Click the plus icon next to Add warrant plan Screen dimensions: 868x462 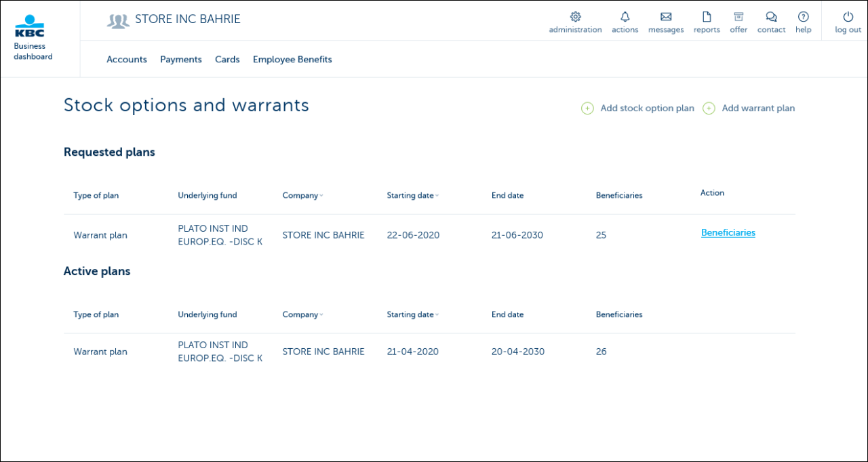pyautogui.click(x=709, y=108)
